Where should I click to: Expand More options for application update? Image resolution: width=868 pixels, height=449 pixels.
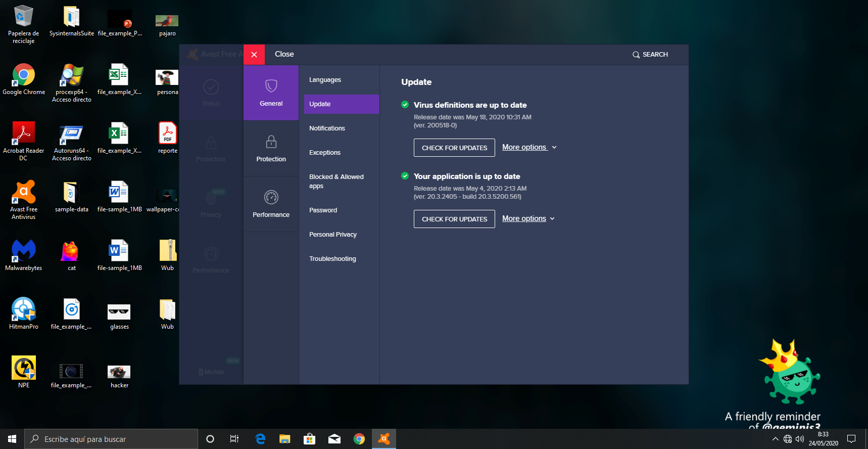click(x=528, y=218)
